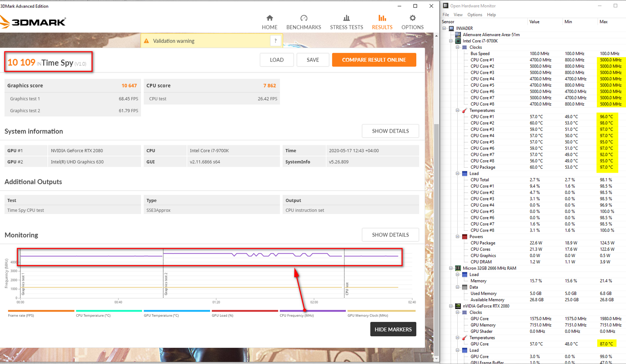
Task: Open the Options menu in Hardware Monitor
Action: (475, 15)
